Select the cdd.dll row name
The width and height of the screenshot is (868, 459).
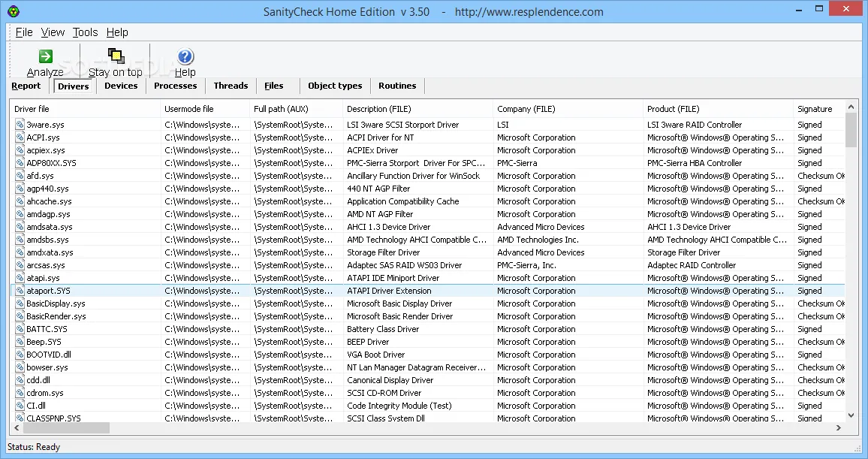(x=38, y=380)
